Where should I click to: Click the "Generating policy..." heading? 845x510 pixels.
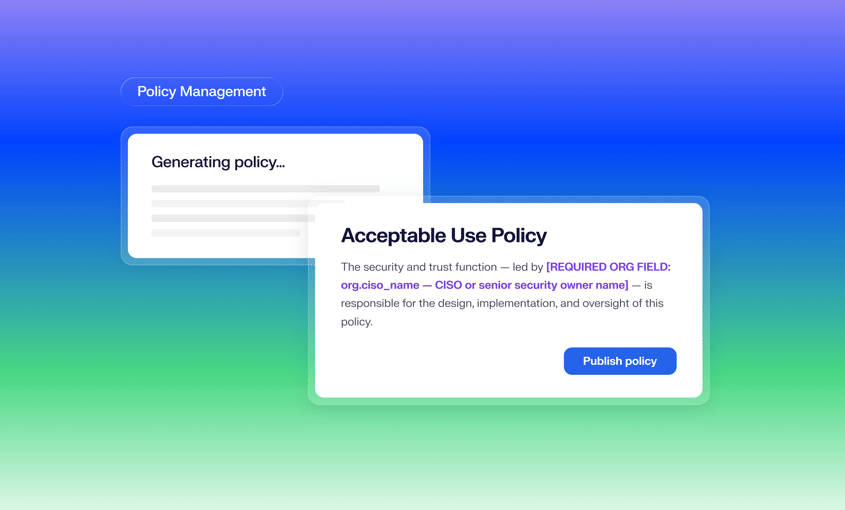pos(218,162)
